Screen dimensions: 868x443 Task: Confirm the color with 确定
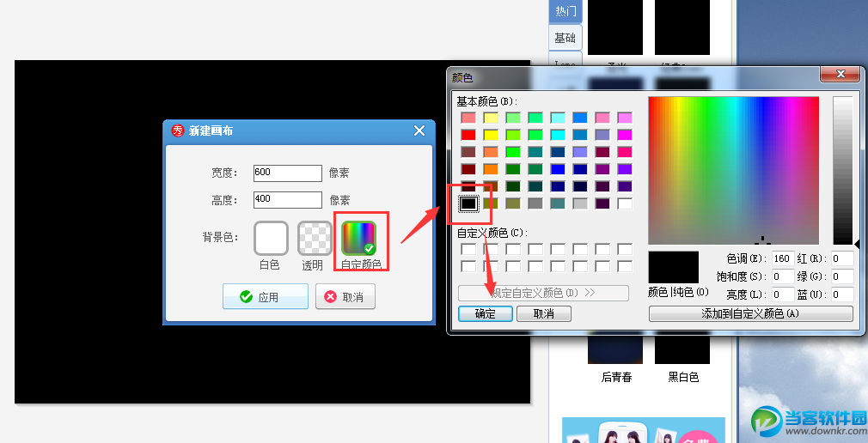click(485, 314)
